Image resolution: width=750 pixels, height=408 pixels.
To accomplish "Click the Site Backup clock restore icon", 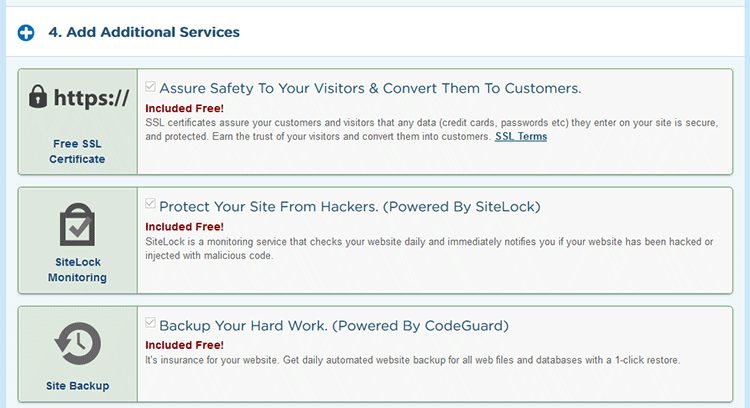I will [x=77, y=343].
